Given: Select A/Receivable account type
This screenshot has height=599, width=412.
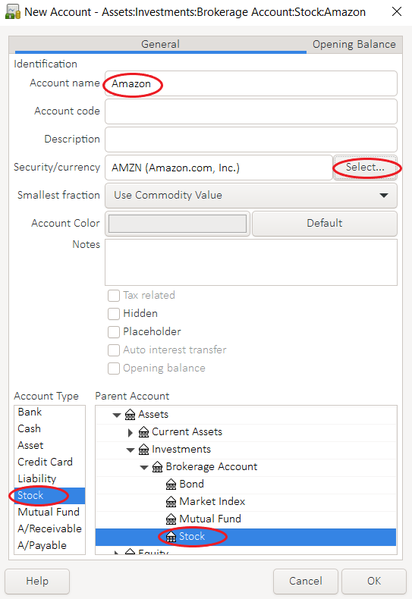Looking at the screenshot, I should 50,529.
